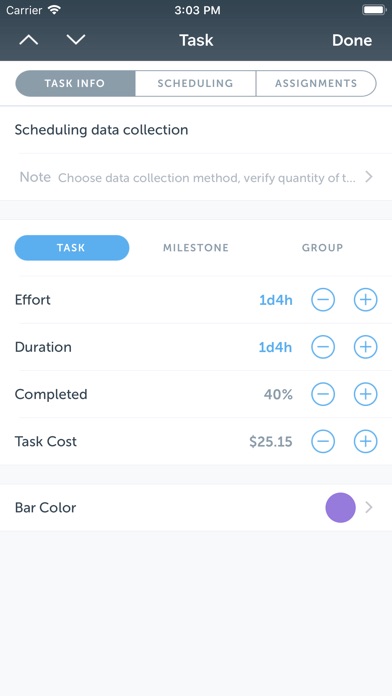Go to next task with down arrow
The image size is (392, 696).
pos(75,40)
